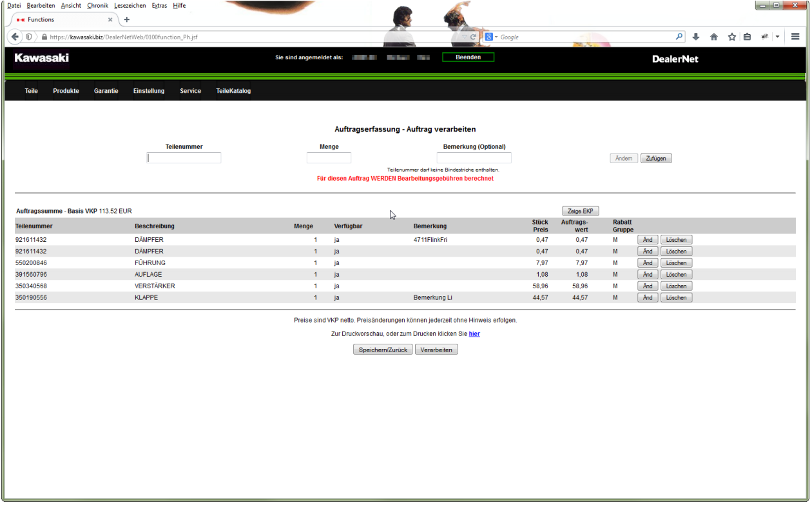
Task: Focus the Menge input field
Action: [329, 157]
